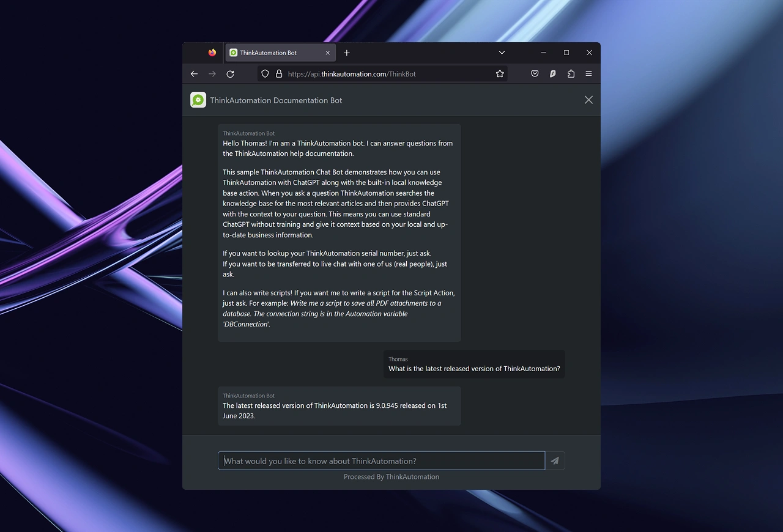Image resolution: width=783 pixels, height=532 pixels.
Task: Select the ThinkAutomation Bot tab
Action: click(274, 53)
